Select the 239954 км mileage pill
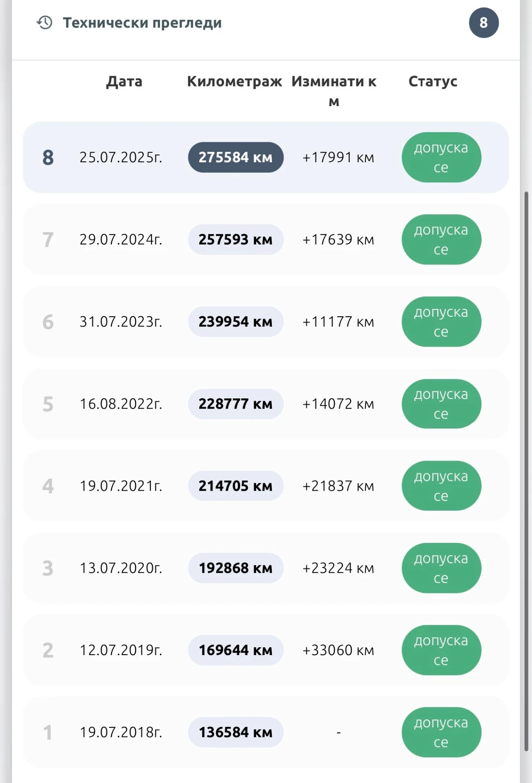This screenshot has height=783, width=532. (236, 322)
